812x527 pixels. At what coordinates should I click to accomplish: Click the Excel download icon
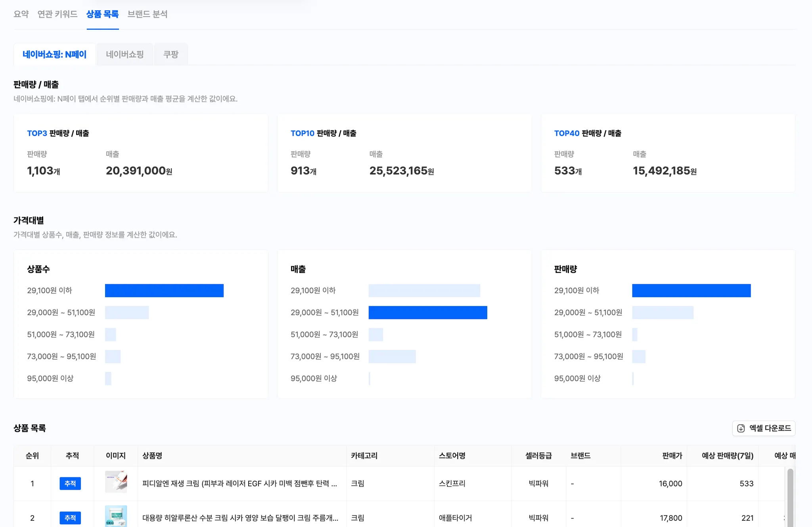click(741, 428)
